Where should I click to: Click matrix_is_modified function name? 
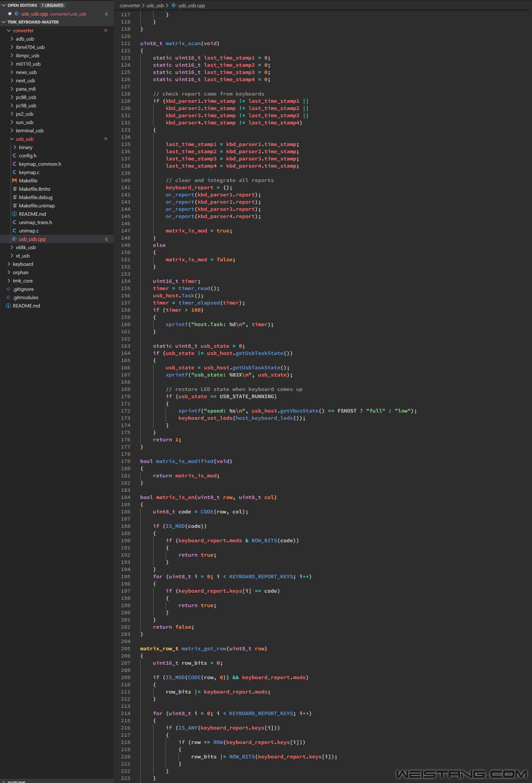tap(185, 461)
